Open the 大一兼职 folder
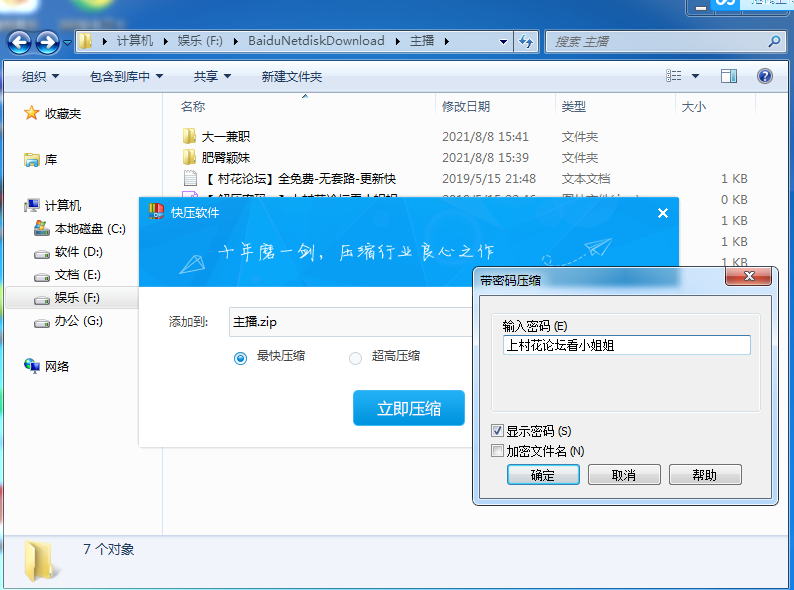The height and width of the screenshot is (590, 794). [225, 136]
